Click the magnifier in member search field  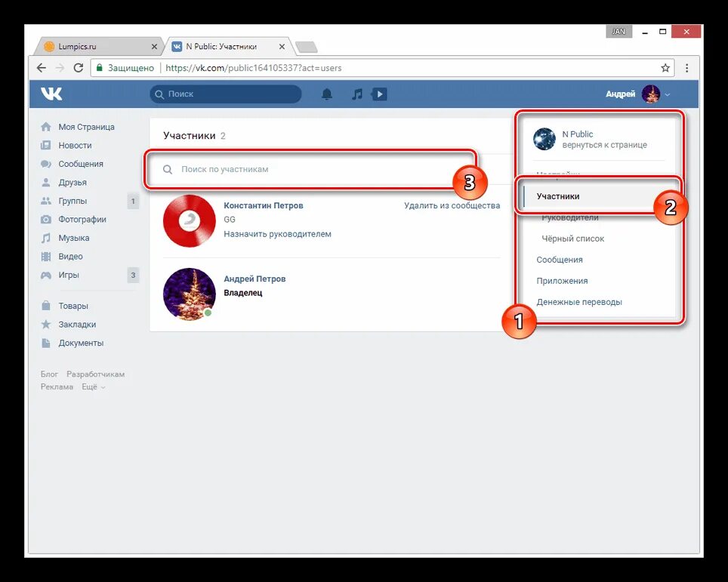(x=168, y=169)
